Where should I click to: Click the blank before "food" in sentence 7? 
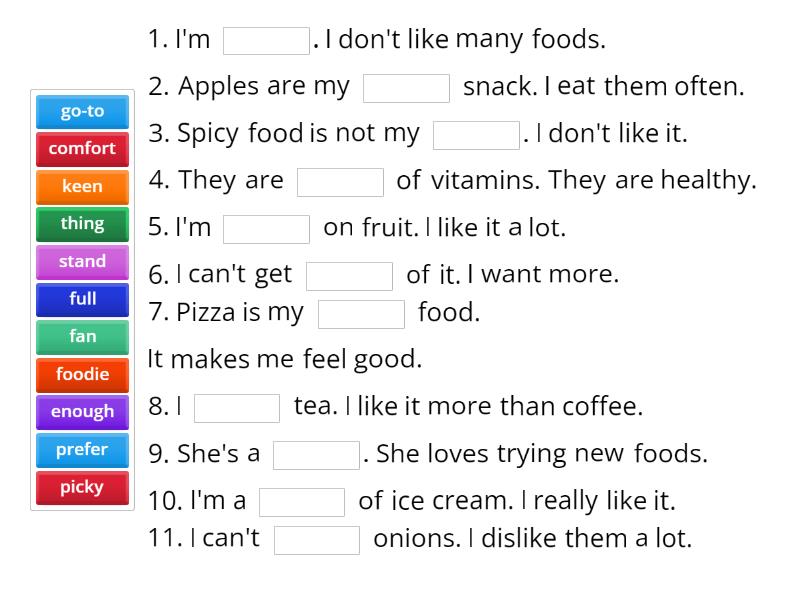coord(361,313)
